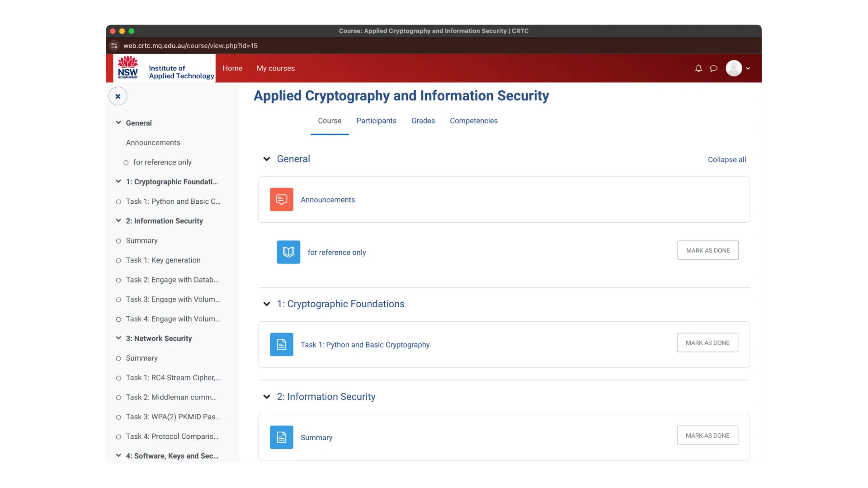The height and width of the screenshot is (488, 868).
Task: Click the orange Announcements forum icon
Action: pos(281,199)
